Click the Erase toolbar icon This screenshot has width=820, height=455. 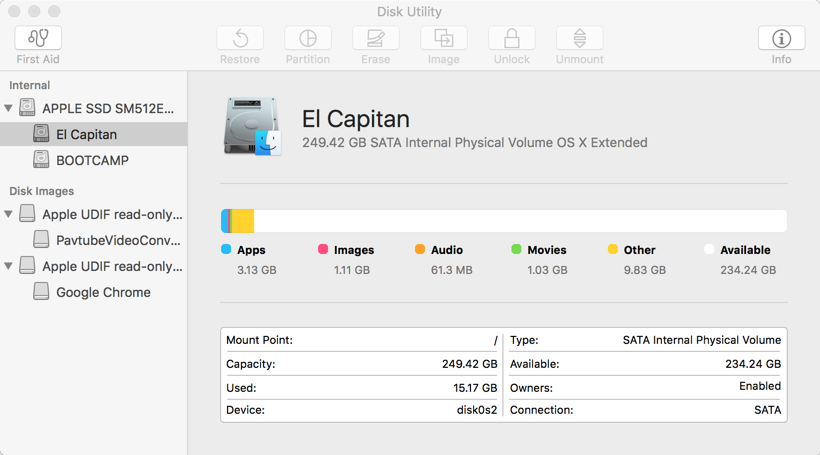376,39
